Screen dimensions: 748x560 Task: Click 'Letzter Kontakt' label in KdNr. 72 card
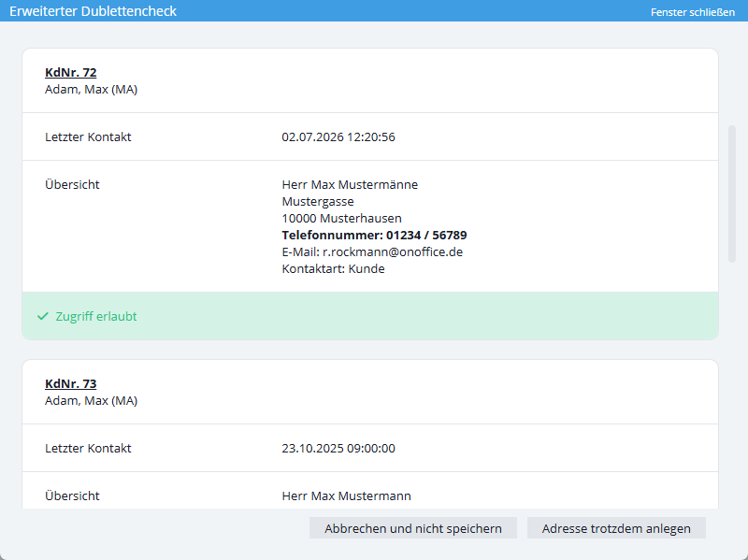[88, 136]
